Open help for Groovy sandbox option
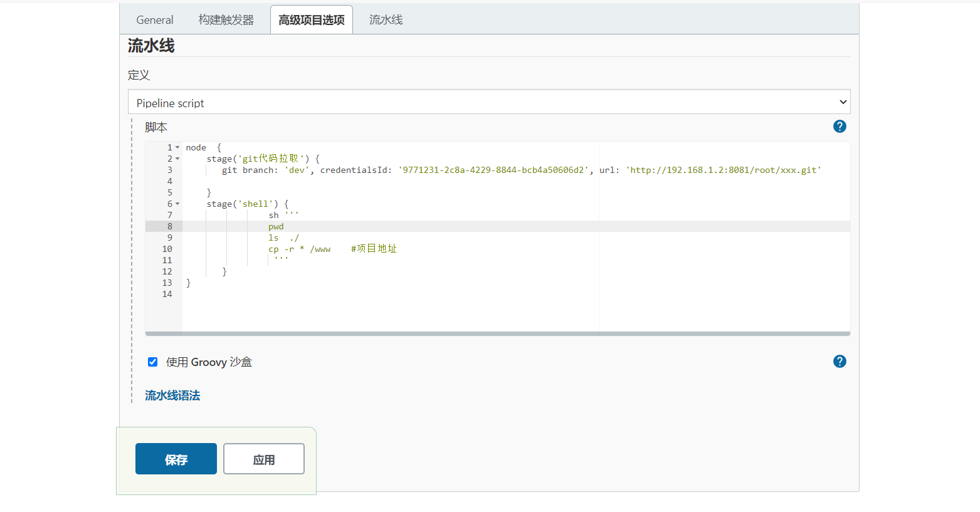Screen dimensions: 980x512 (840, 362)
